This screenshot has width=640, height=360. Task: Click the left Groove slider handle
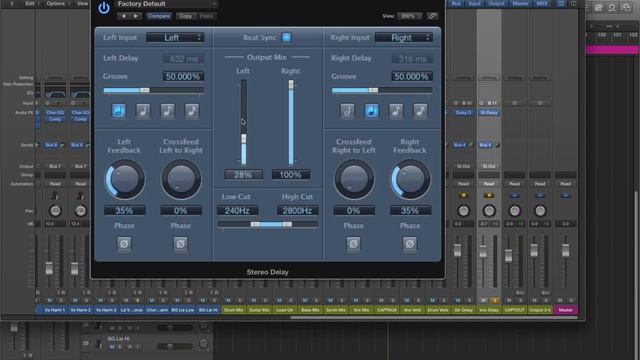point(144,90)
